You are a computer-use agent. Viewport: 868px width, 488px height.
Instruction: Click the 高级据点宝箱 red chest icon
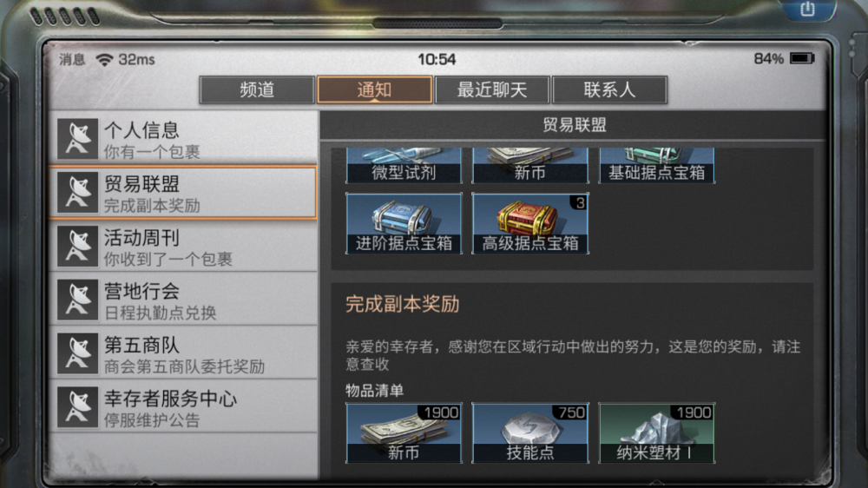(x=529, y=223)
